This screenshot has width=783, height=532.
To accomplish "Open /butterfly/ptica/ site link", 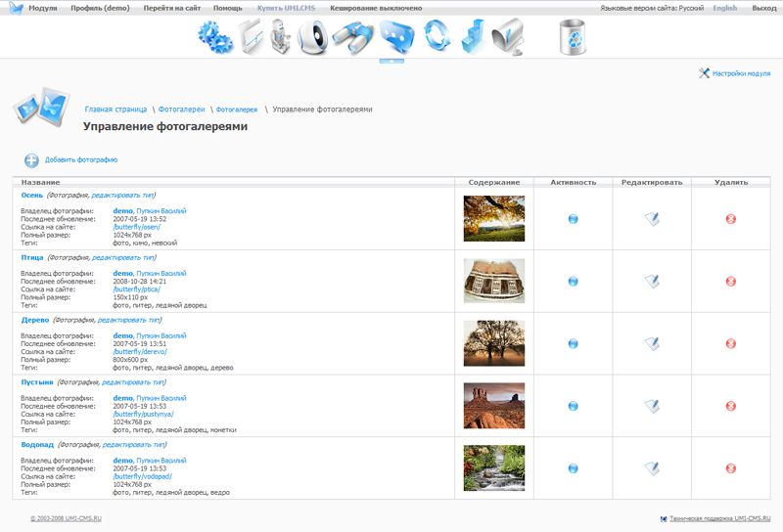I will [137, 289].
